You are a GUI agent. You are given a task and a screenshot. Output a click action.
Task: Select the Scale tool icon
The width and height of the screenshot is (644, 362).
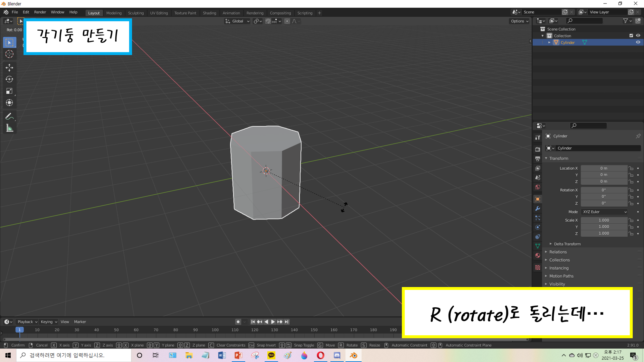coord(9,91)
